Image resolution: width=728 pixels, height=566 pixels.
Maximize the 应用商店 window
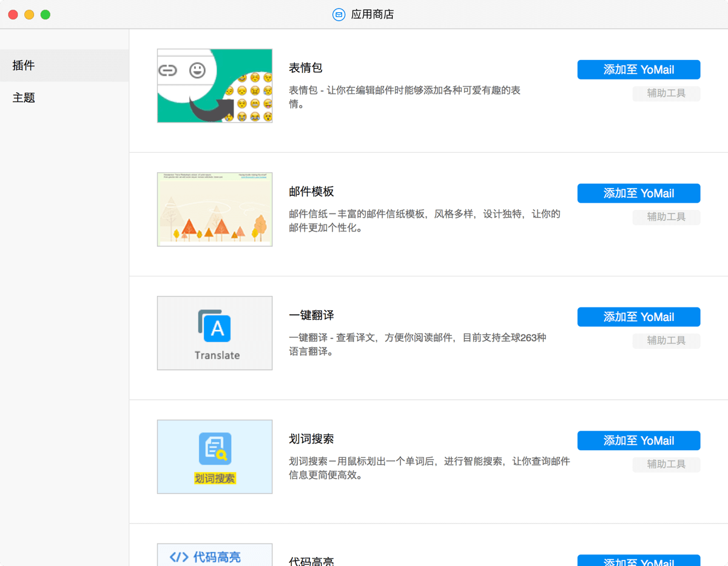click(45, 15)
